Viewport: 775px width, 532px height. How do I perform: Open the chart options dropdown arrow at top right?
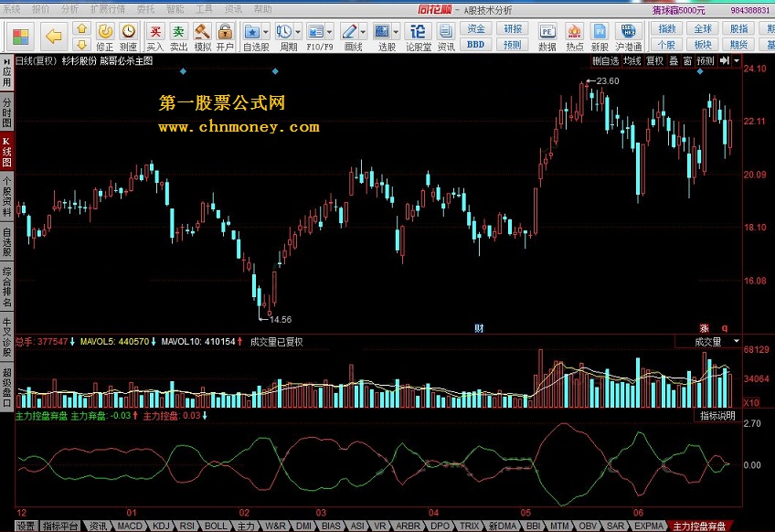(x=737, y=61)
